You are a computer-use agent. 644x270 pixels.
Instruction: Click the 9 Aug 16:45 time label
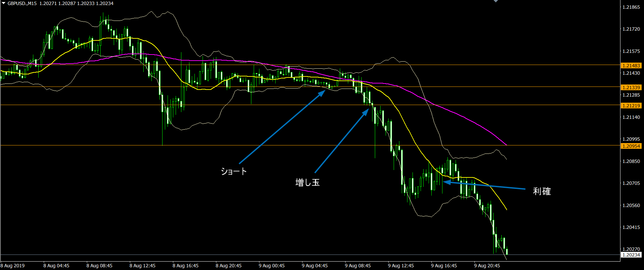444,266
